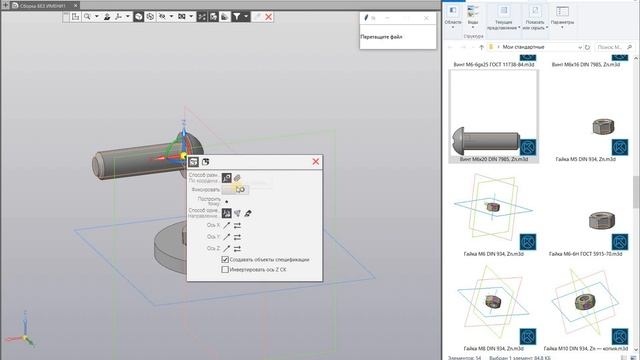This screenshot has width=640, height=360.
Task: Click the build point dot button
Action: tap(227, 202)
